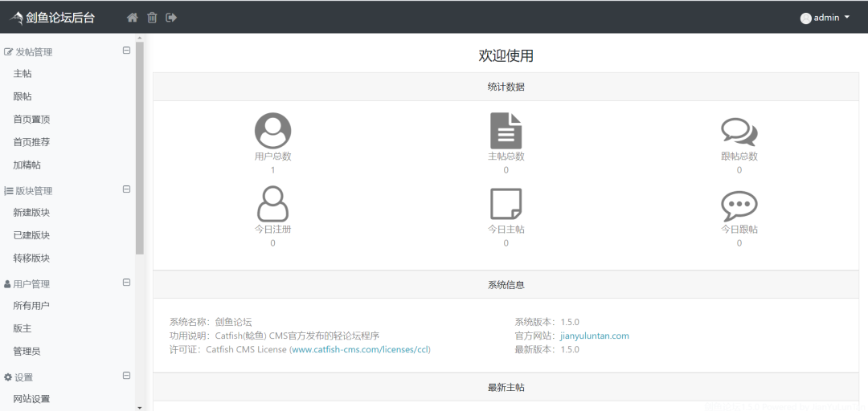Viewport: 868px width, 411px height.
Task: Click the 最新版本 1.5.0 text
Action: pyautogui.click(x=547, y=350)
